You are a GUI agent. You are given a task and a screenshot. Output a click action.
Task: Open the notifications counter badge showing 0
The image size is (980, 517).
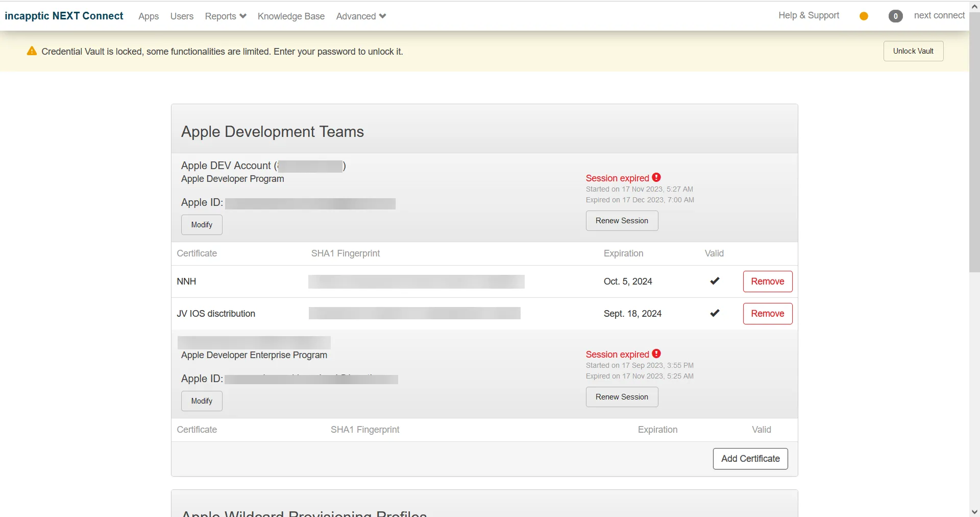pyautogui.click(x=895, y=16)
